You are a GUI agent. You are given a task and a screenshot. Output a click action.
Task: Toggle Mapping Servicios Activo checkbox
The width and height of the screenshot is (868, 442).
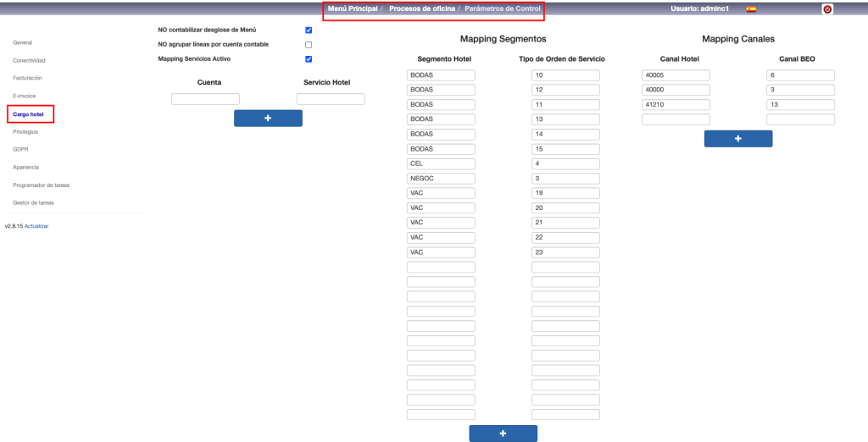[309, 59]
